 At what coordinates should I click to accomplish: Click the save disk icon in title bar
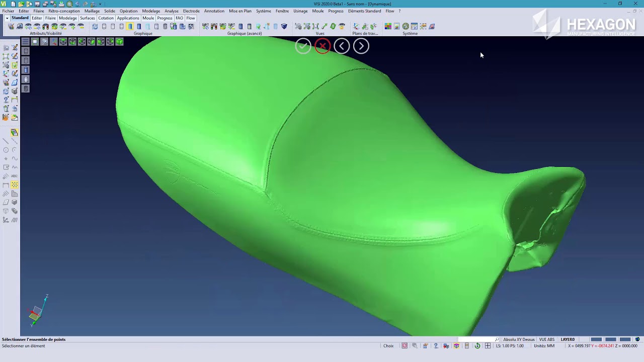coord(37,4)
